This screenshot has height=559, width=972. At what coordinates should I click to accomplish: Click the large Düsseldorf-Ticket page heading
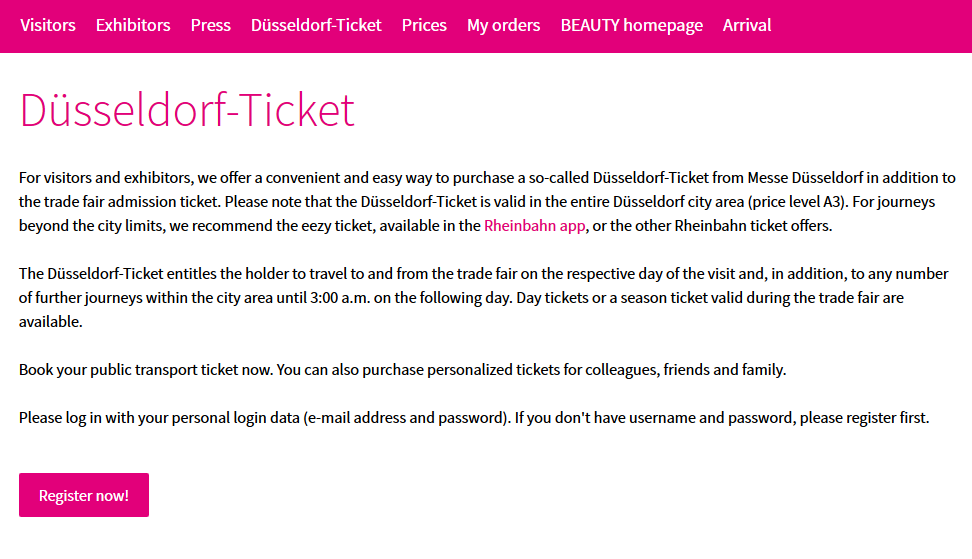(187, 110)
